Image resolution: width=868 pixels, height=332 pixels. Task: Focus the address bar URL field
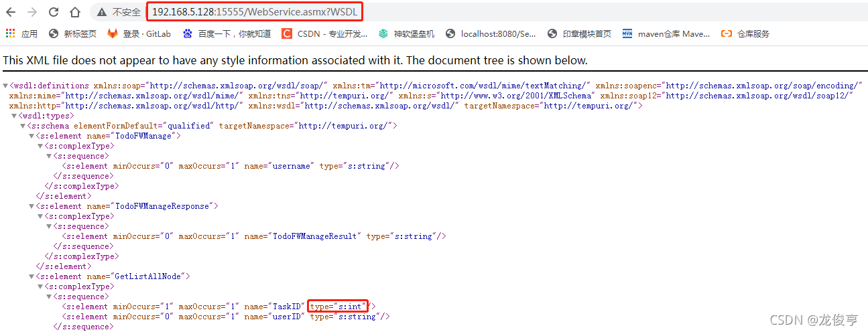coord(255,12)
